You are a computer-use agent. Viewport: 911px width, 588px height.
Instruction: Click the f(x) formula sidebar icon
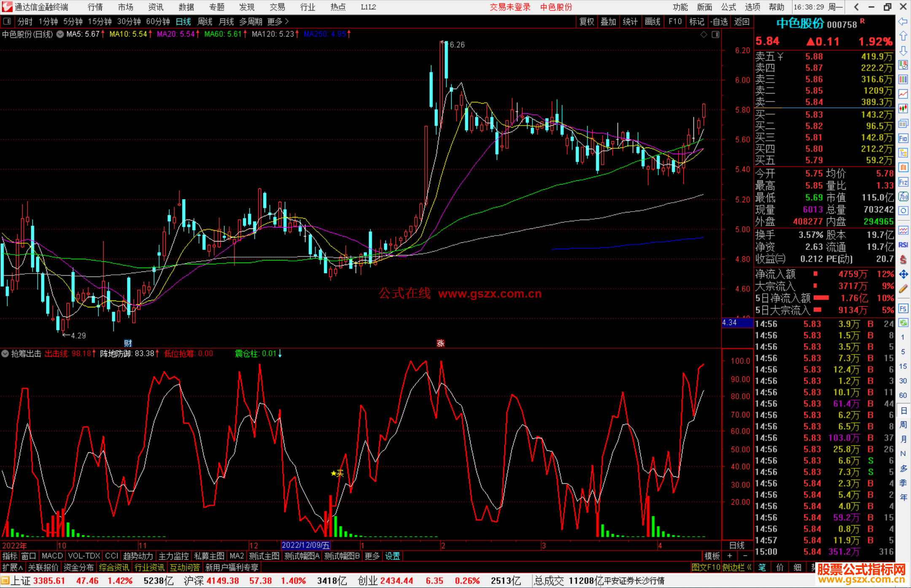(903, 196)
